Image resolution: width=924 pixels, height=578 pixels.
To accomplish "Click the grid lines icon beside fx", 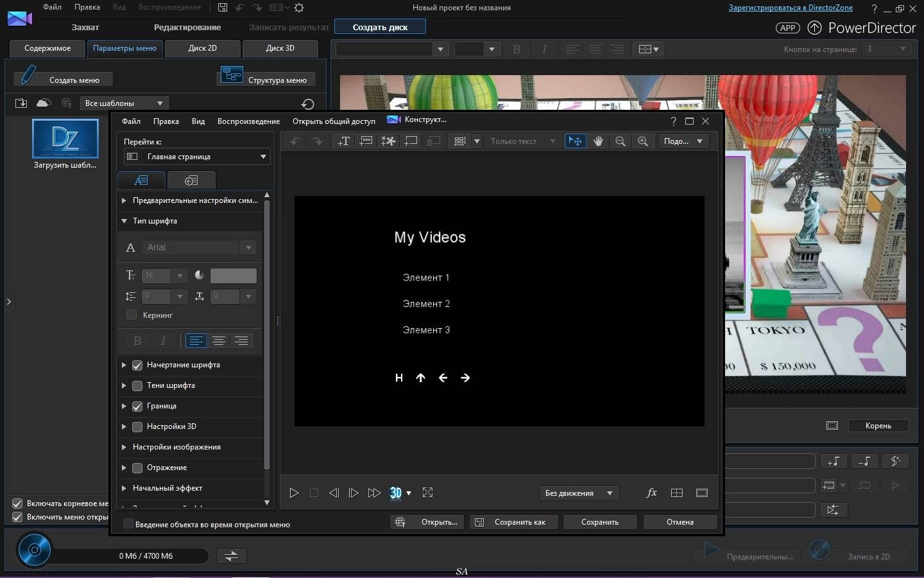I will (676, 493).
